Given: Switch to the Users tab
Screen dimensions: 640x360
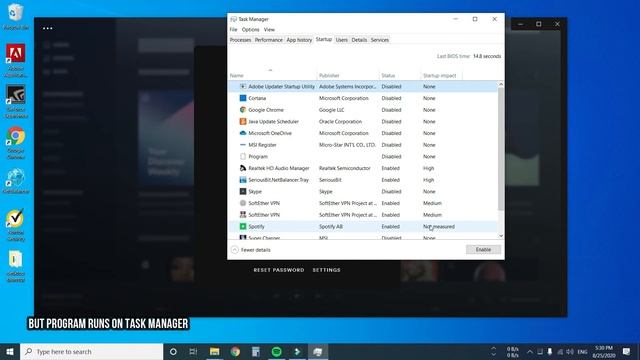Looking at the screenshot, I should 342,40.
